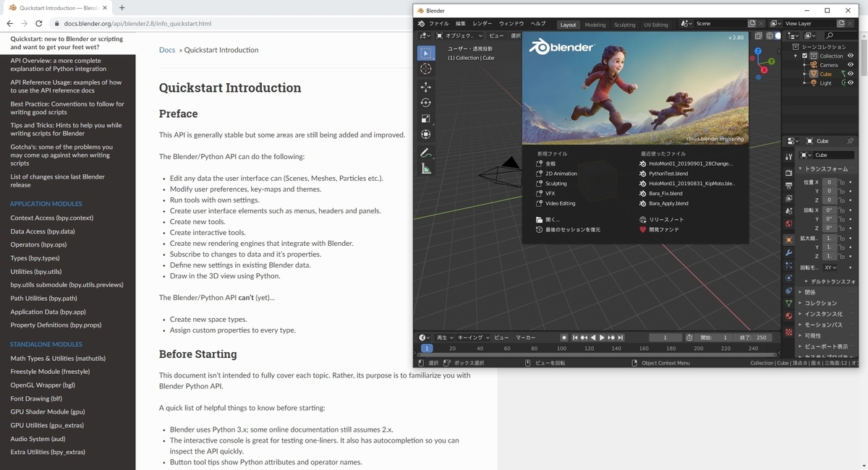Choose the Rotate tool in Blender toolbar

coord(426,103)
